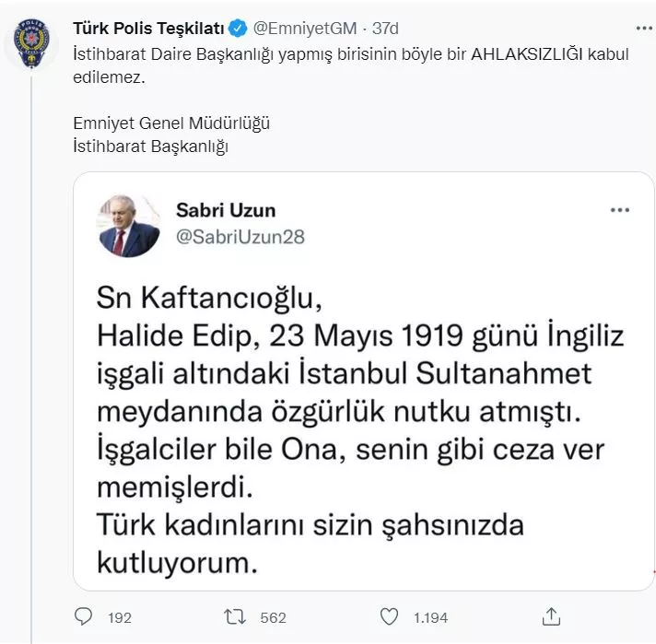Click the Sabri Uzun display name
This screenshot has height=644, width=656.
226,211
